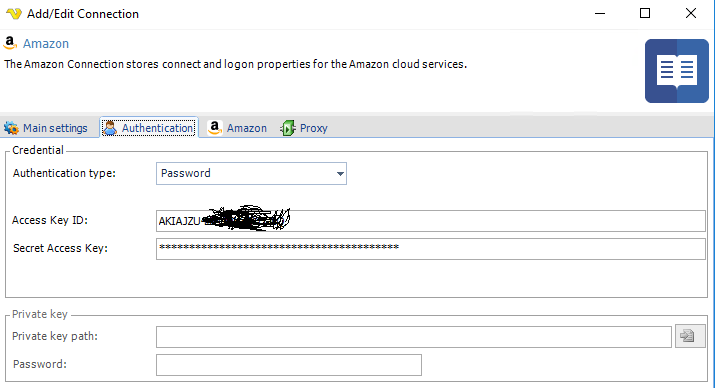This screenshot has height=388, width=715.
Task: Click the Amazon icon on the Amazon tab
Action: click(x=214, y=128)
